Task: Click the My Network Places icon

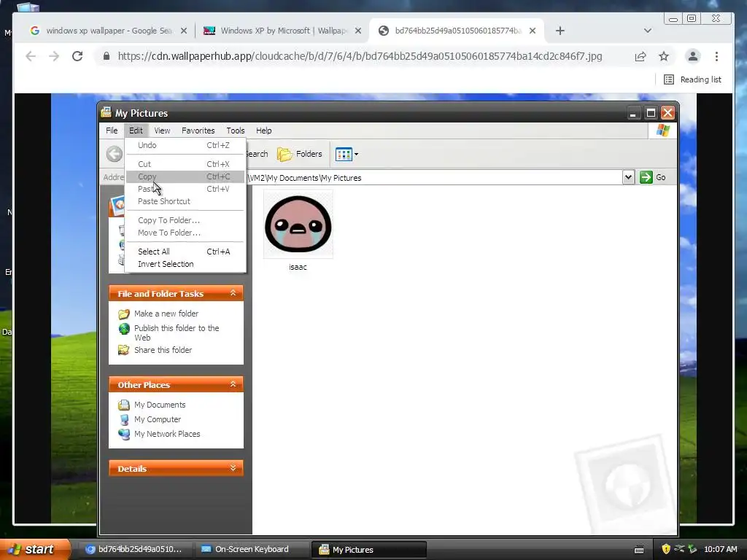Action: (124, 435)
